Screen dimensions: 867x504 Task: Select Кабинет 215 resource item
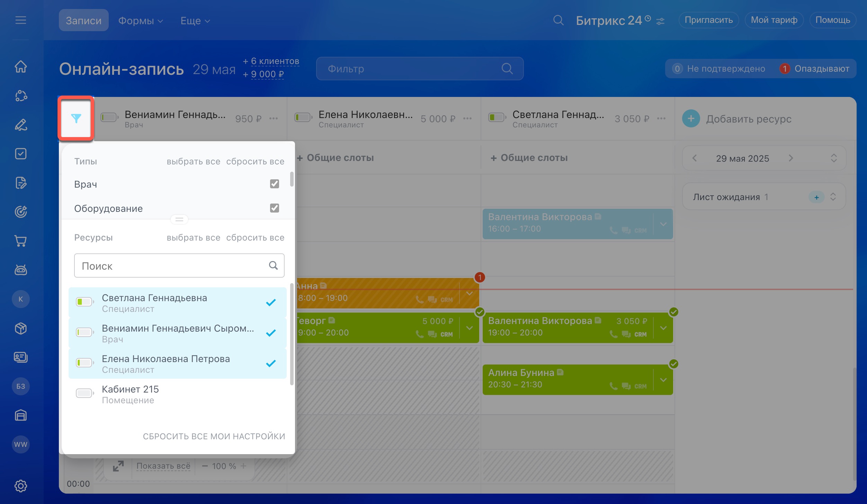tap(177, 394)
